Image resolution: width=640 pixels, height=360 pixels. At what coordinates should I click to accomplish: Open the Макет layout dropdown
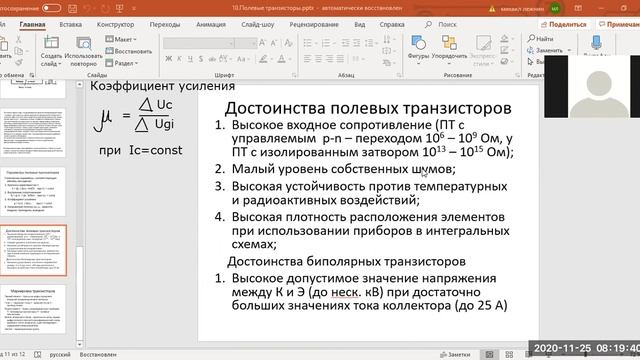coord(121,39)
